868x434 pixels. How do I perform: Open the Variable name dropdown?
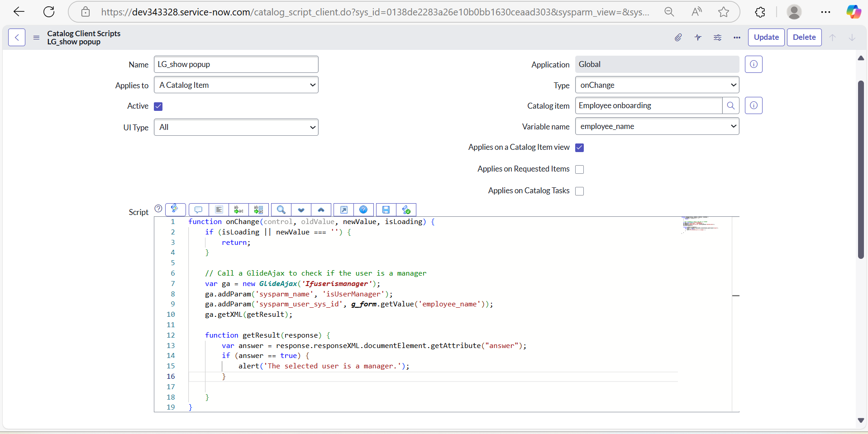657,126
